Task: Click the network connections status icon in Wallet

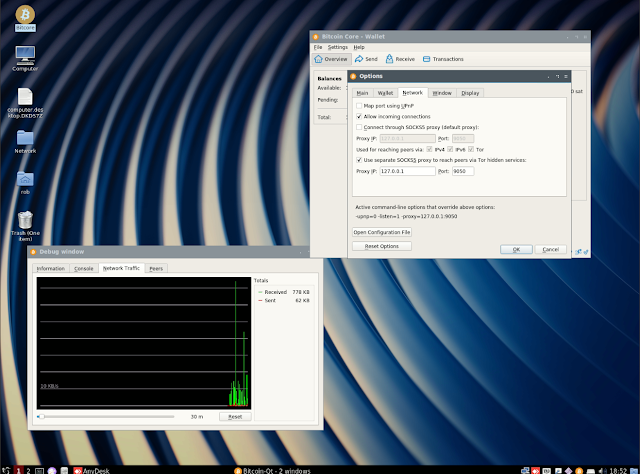Action: coord(578,252)
